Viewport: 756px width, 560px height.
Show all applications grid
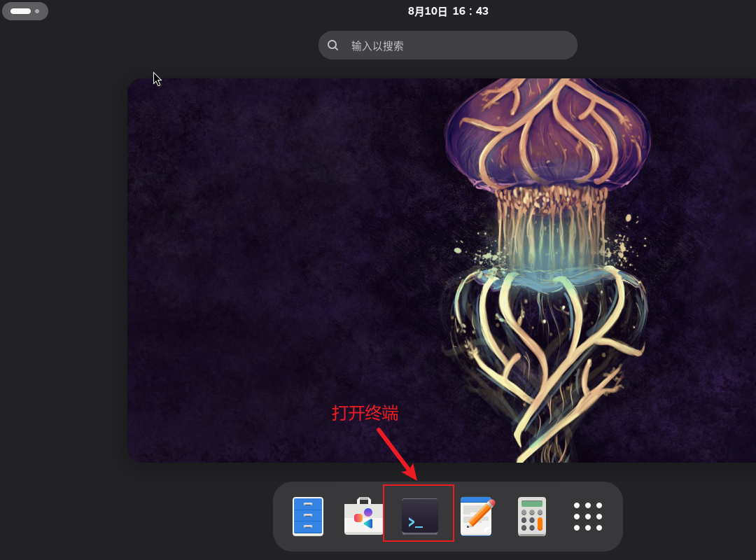pos(588,517)
